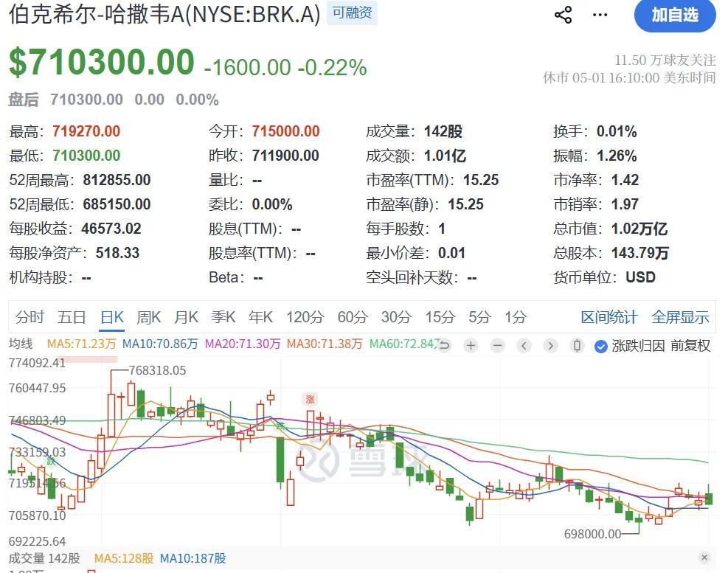Viewport: 728px width, 573px height.
Task: Select the 年K chart tab
Action: click(260, 317)
